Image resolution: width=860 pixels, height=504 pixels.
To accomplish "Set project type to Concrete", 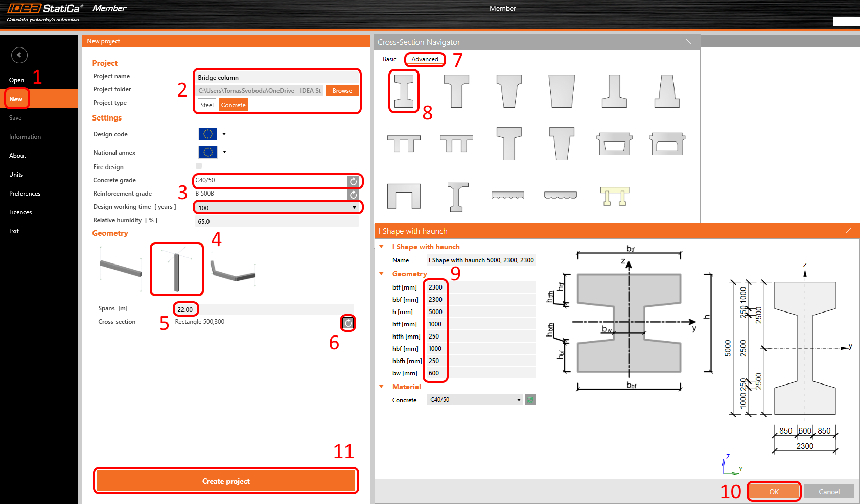I will click(234, 105).
